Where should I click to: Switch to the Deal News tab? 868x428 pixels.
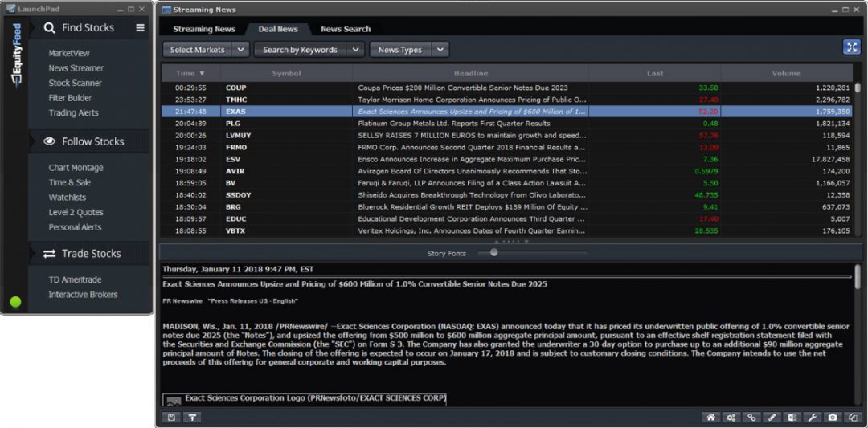click(278, 29)
